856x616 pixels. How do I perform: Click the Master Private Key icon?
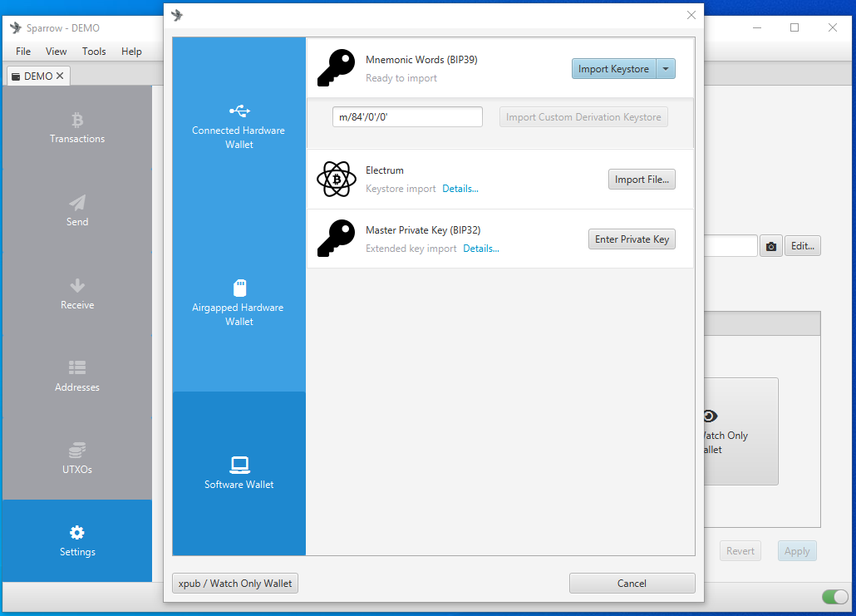336,238
